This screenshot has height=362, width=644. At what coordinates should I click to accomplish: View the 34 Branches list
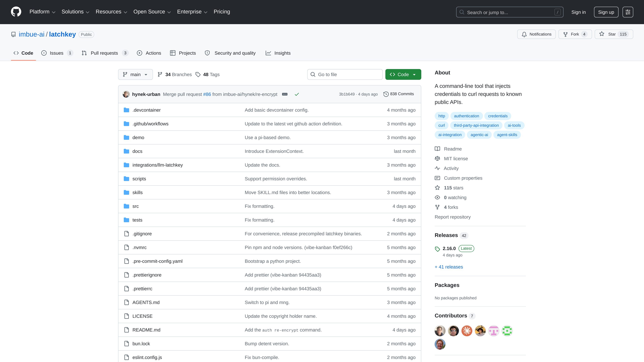(x=174, y=74)
